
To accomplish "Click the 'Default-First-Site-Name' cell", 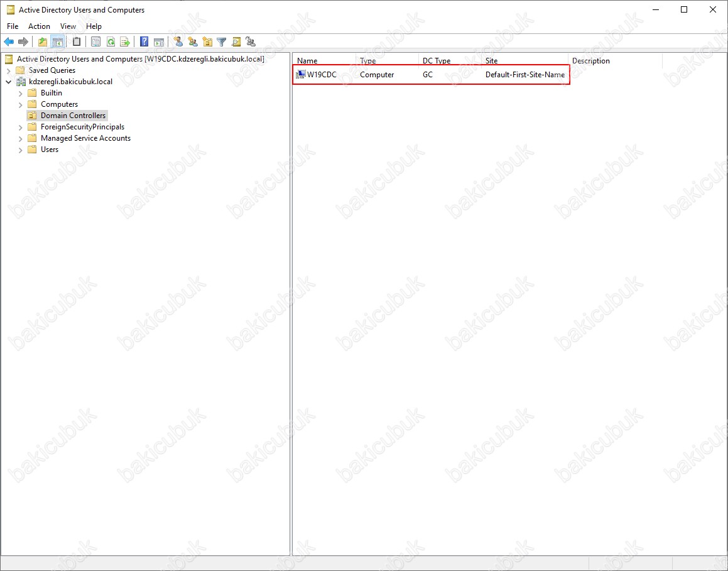I will click(525, 74).
